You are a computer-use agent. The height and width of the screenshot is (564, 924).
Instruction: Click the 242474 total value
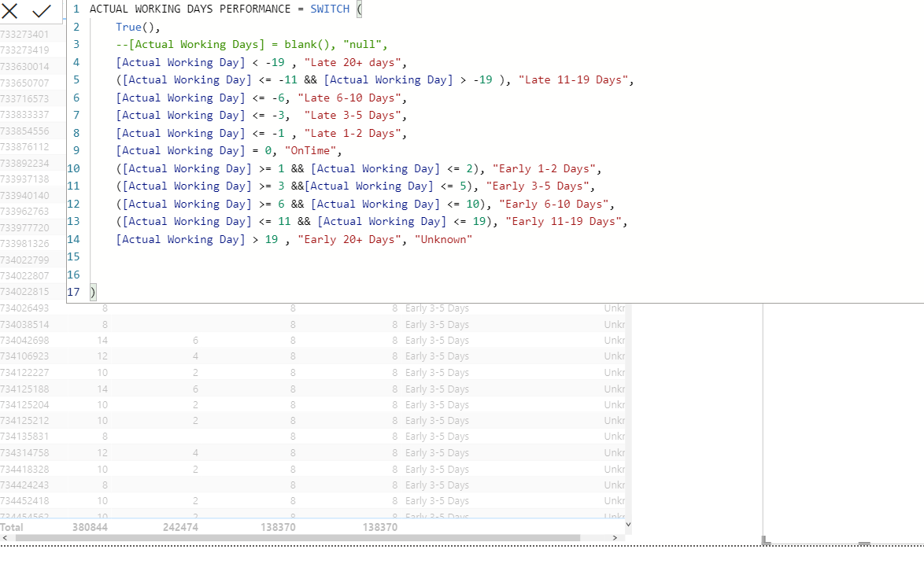tap(180, 527)
